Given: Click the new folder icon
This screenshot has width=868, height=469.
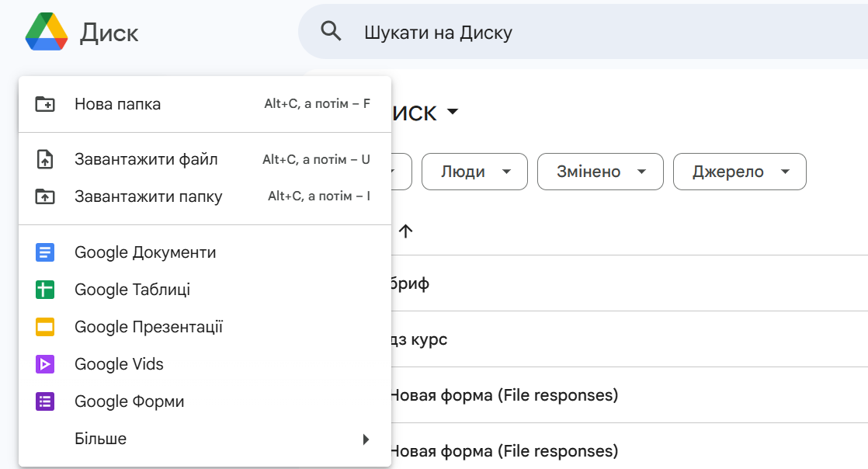Looking at the screenshot, I should [45, 104].
